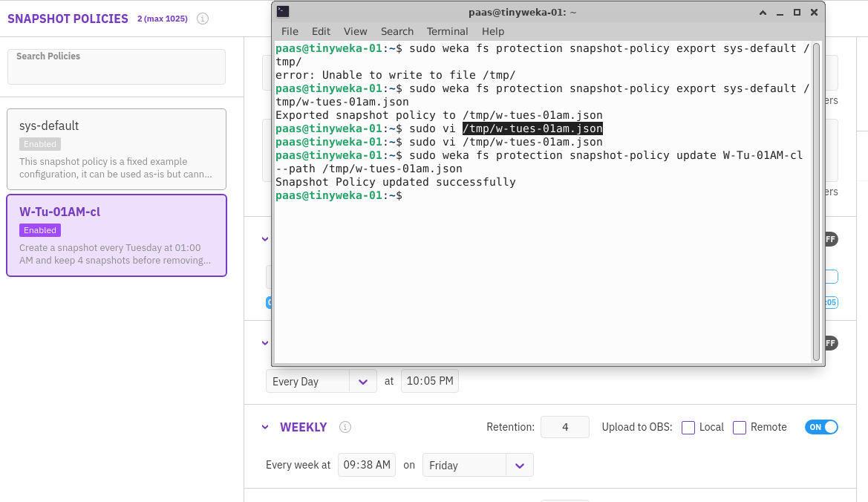Image resolution: width=868 pixels, height=502 pixels.
Task: Click the Enabled badge on W-Tu-01AM-cl
Action: (x=40, y=230)
